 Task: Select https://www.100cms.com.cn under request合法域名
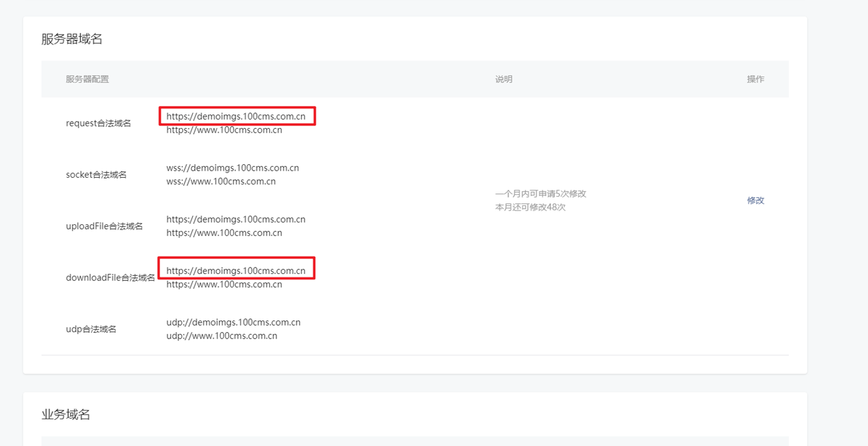point(224,130)
